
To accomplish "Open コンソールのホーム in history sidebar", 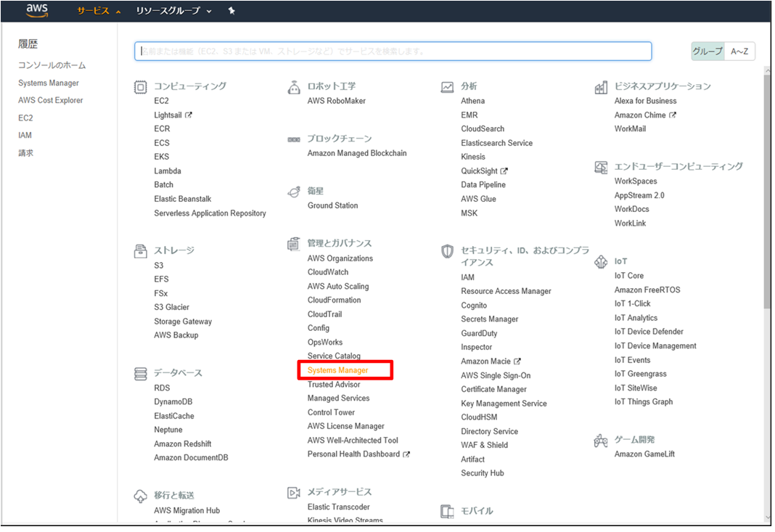I will coord(52,65).
